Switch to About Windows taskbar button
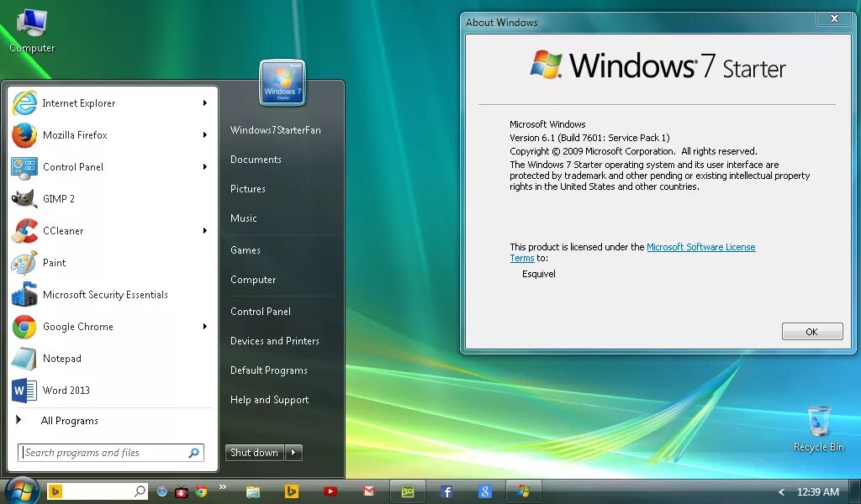The image size is (861, 504). click(524, 492)
